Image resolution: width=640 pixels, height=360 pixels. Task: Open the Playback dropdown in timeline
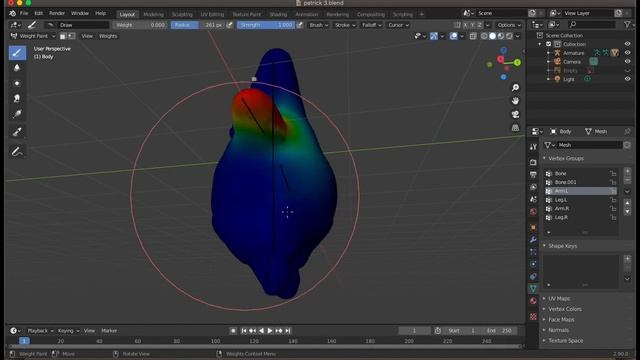coord(40,331)
